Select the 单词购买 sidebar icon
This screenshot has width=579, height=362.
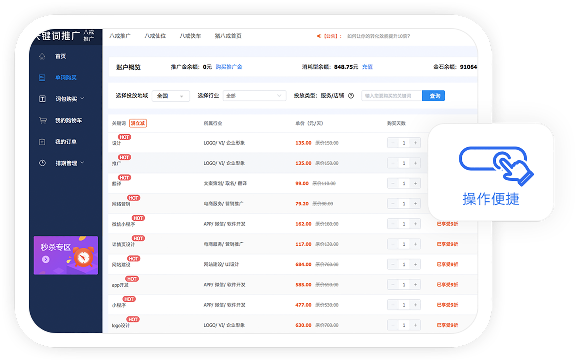tap(42, 78)
